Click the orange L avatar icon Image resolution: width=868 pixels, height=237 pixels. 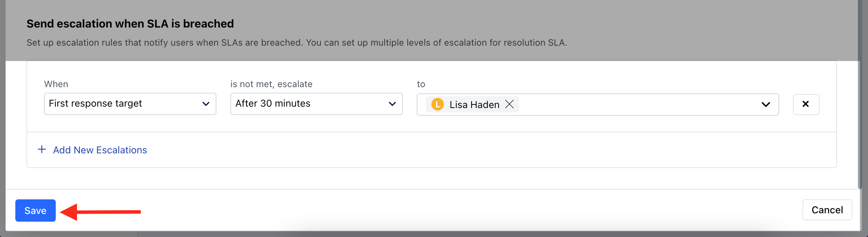[438, 104]
